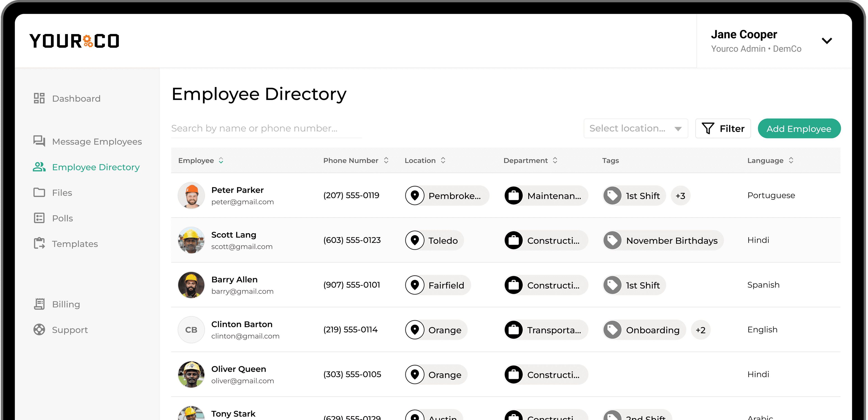Click the Tags column header
Viewport: 868px width, 420px height.
610,160
